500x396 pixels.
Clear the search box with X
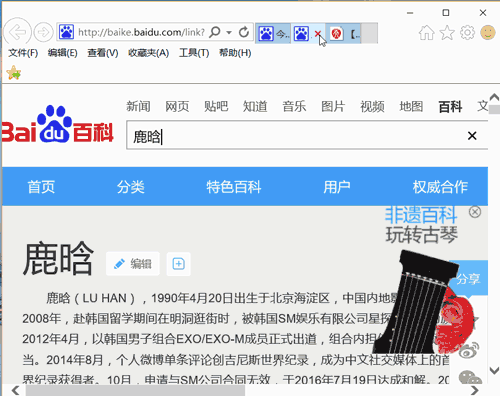[472, 136]
